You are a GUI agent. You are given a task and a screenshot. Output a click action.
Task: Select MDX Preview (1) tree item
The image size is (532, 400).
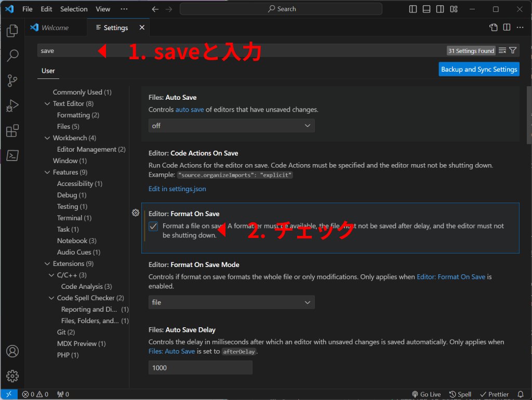tap(82, 344)
